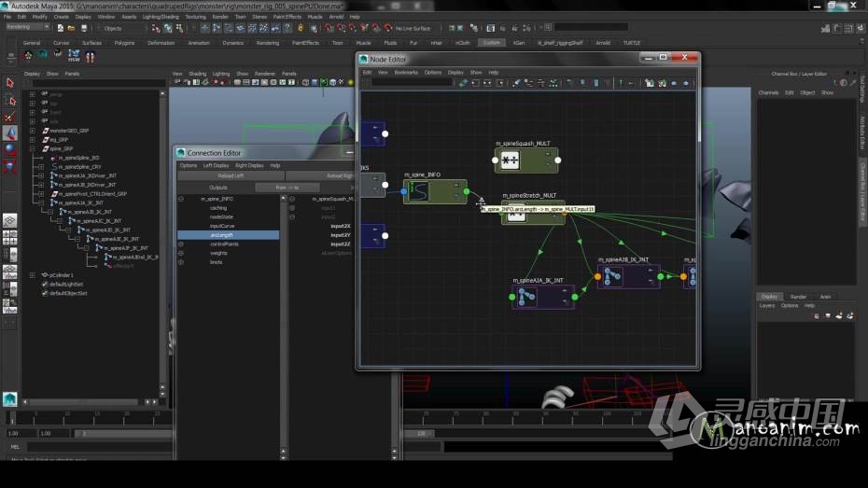Screen dimensions: 868x488
Task: Click the Outliner horizontal scrollbar
Action: [83, 401]
